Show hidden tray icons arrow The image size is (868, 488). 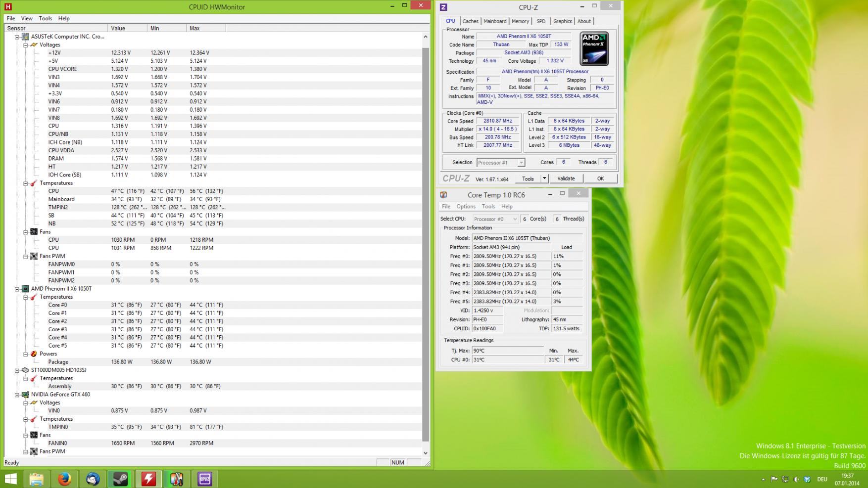(x=763, y=480)
